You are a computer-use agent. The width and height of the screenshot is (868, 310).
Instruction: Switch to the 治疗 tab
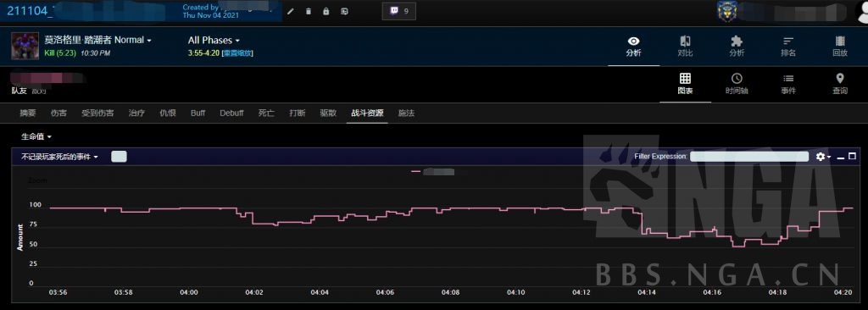[136, 113]
